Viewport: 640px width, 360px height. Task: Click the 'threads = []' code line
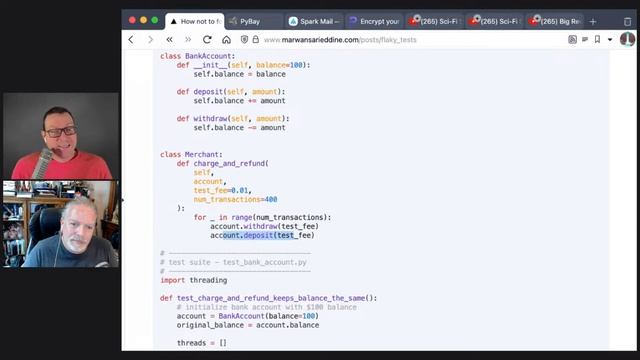[x=201, y=343]
